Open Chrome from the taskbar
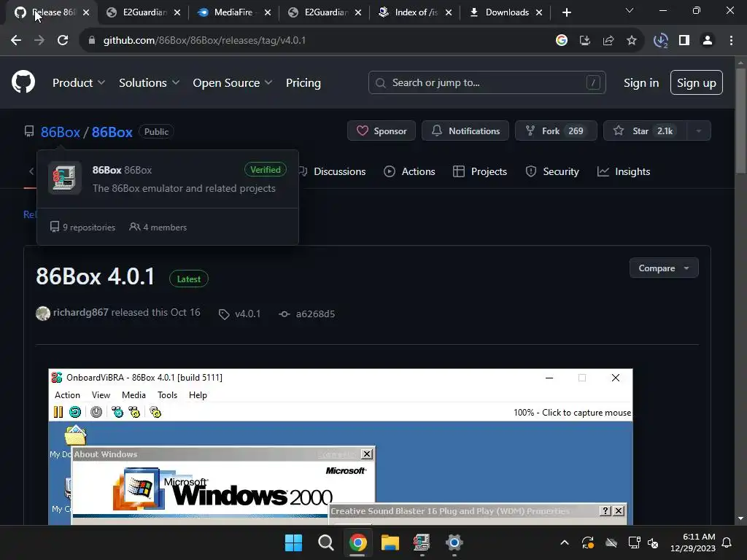The image size is (747, 560). (x=357, y=542)
